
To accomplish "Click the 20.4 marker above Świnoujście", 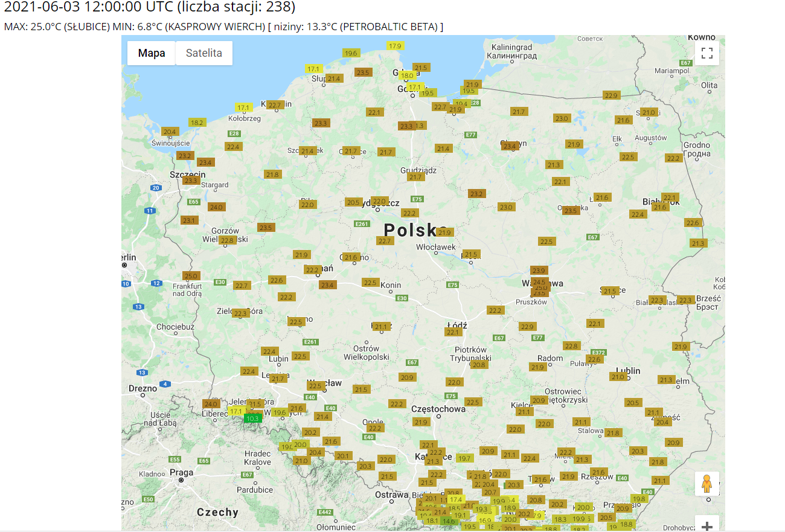I will (x=170, y=132).
